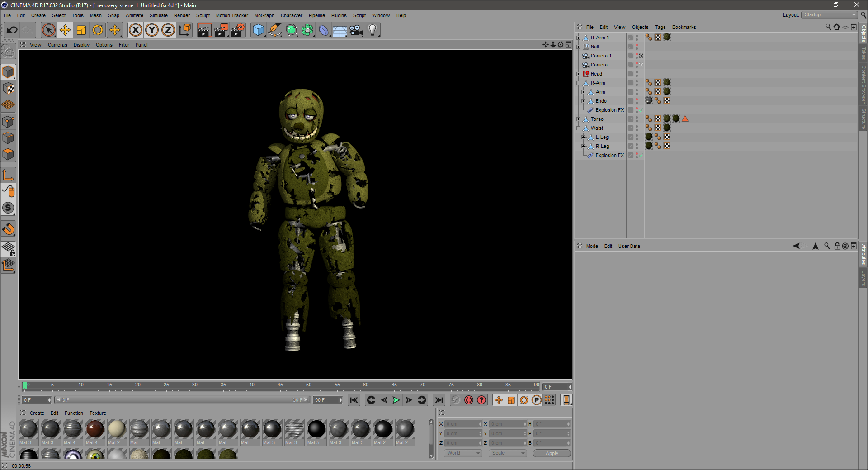Switch to Model mode
This screenshot has height=470, width=868.
click(x=8, y=72)
